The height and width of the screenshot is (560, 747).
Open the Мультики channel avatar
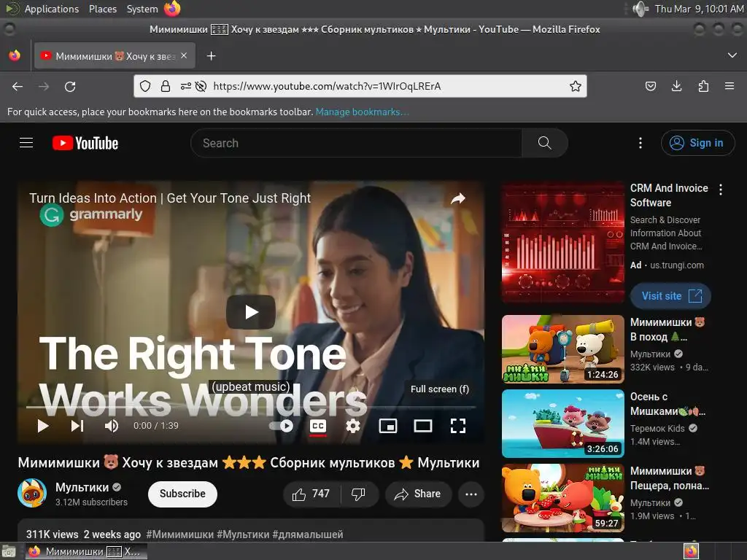click(x=32, y=494)
